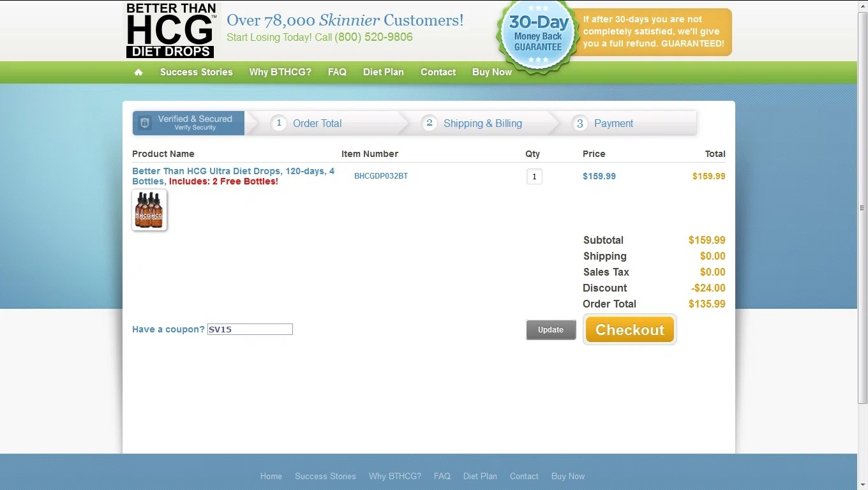Select Buy Now in the top navigation
Viewport: 868px width, 490px height.
point(492,72)
